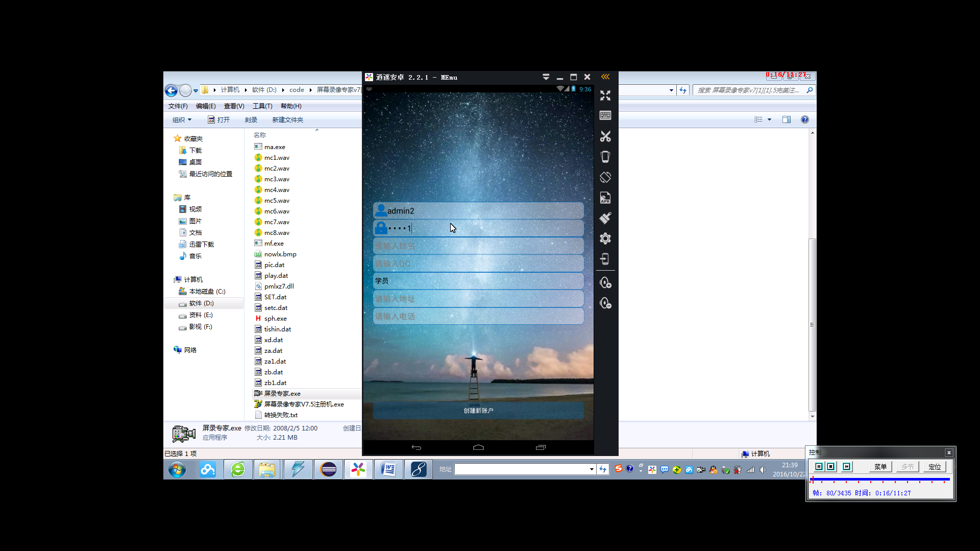Image resolution: width=980 pixels, height=551 pixels.
Task: Click the volume speaker tray icon
Action: (763, 470)
